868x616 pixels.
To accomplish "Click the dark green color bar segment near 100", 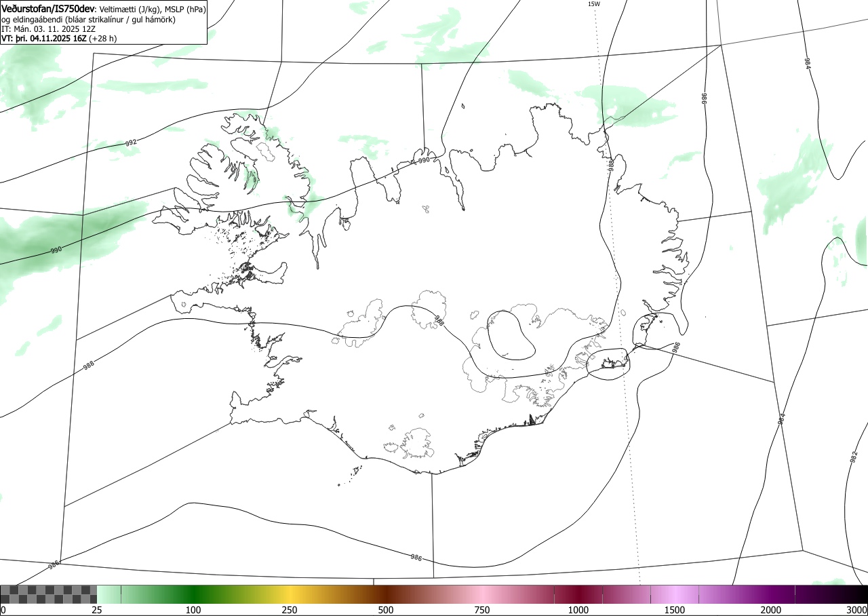I will click(193, 594).
